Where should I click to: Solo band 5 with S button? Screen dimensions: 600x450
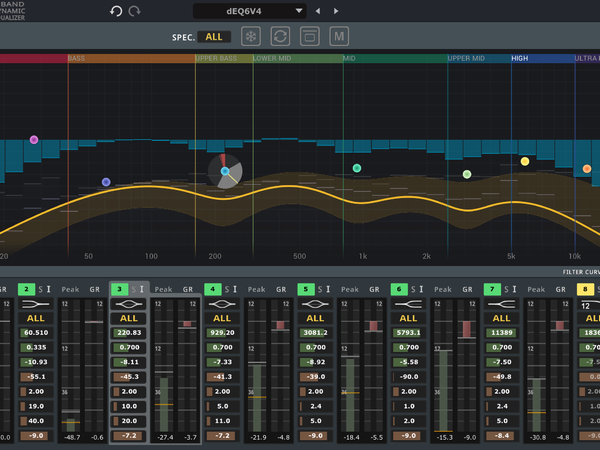(320, 289)
